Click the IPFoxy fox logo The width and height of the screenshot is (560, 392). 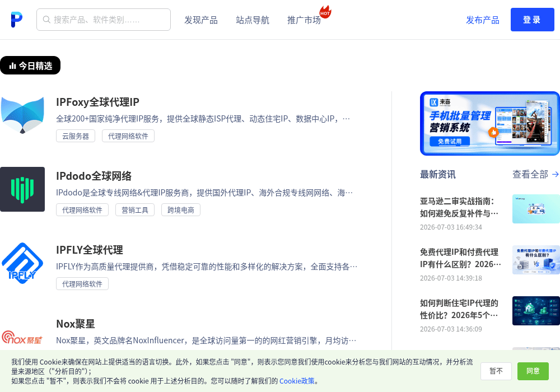point(22,115)
